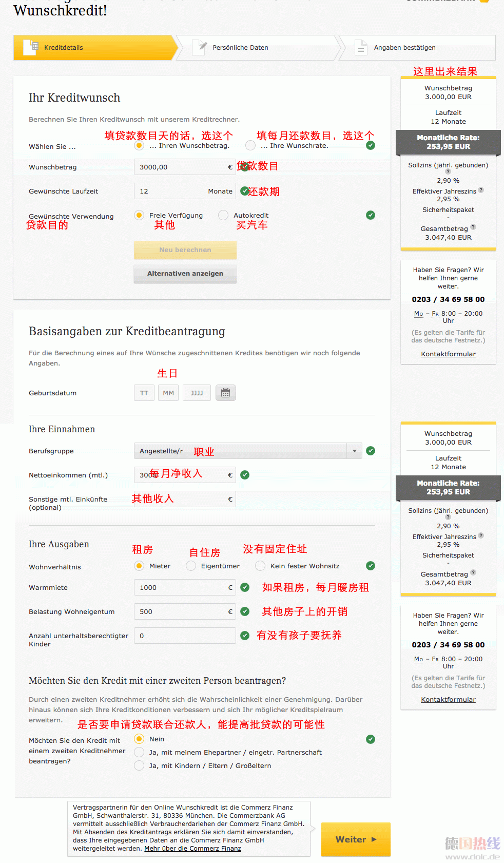Click the Kreditdetails step icon
This screenshot has width=504, height=863.
coord(31,47)
